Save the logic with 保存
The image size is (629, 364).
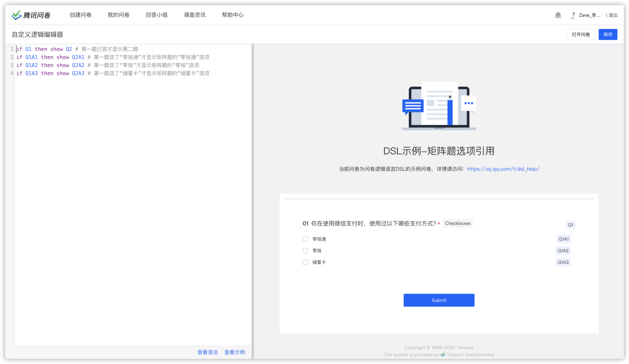pyautogui.click(x=608, y=34)
